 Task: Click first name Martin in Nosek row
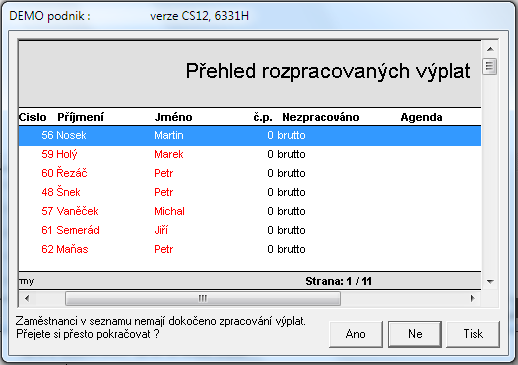[169, 135]
